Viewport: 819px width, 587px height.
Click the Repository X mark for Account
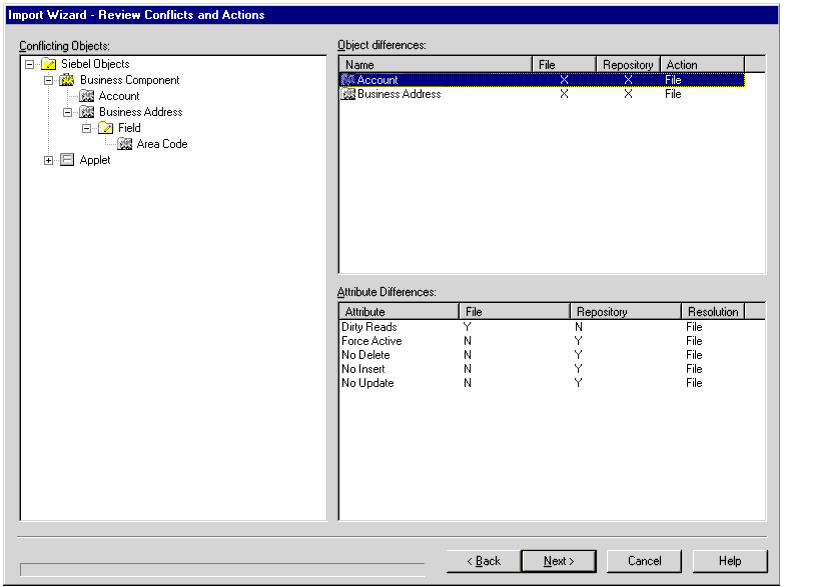point(628,80)
